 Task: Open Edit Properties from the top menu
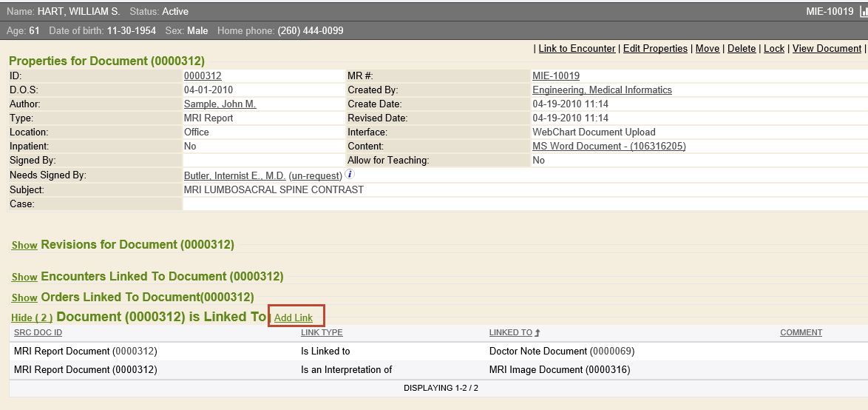(655, 49)
